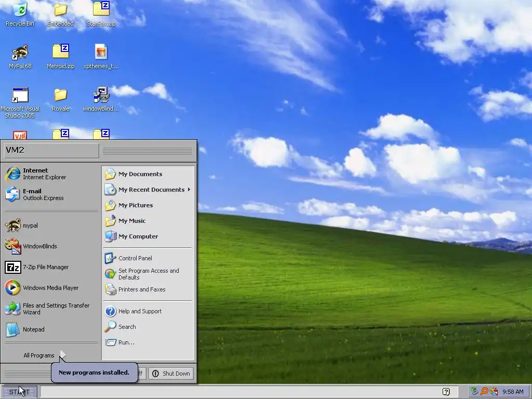
Task: Click the WindowBlinds tray icon
Action: click(x=494, y=392)
